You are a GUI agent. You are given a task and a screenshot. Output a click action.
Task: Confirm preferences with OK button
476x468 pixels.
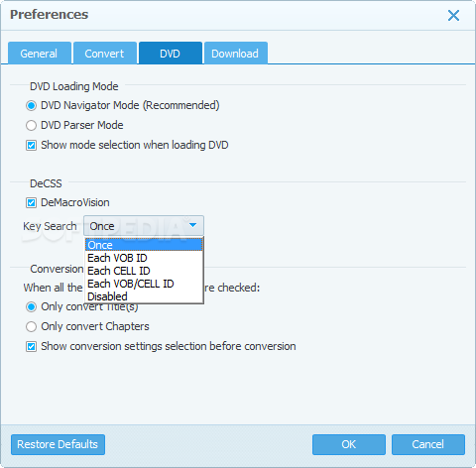349,444
